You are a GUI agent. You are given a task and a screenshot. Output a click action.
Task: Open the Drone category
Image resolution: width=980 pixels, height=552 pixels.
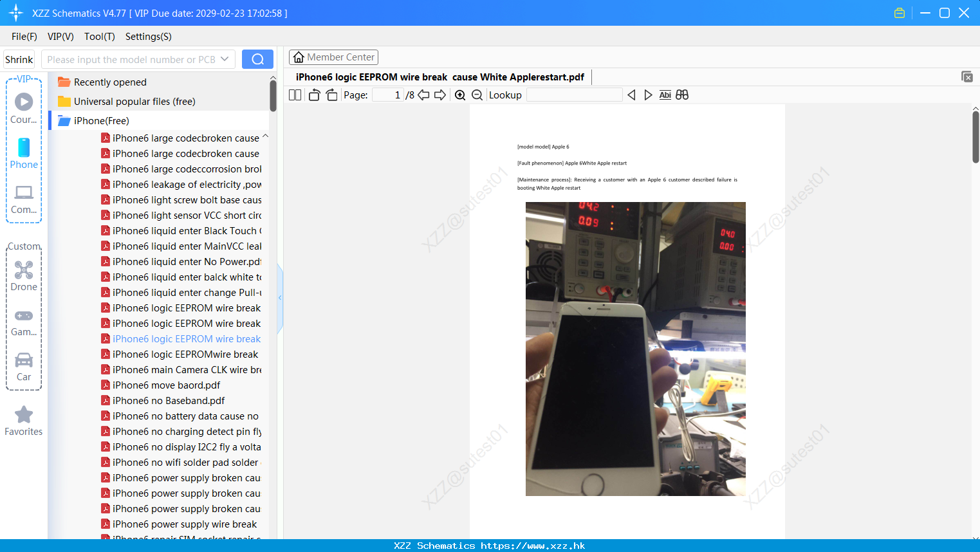click(x=24, y=277)
